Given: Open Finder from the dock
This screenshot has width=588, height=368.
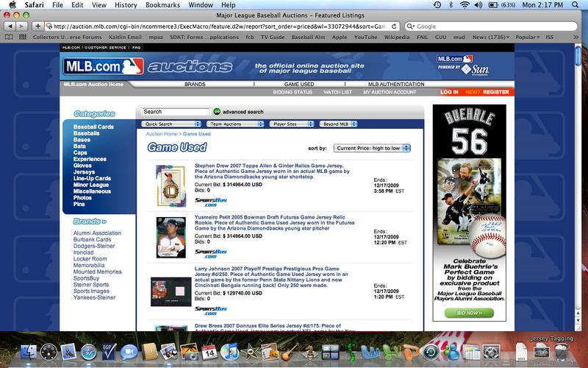Looking at the screenshot, I should 28,353.
